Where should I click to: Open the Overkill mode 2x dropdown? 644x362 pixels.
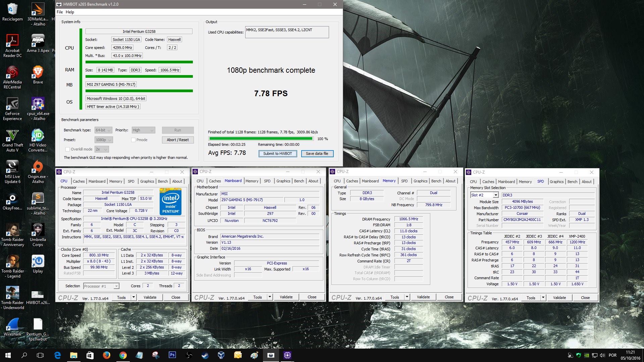point(102,149)
